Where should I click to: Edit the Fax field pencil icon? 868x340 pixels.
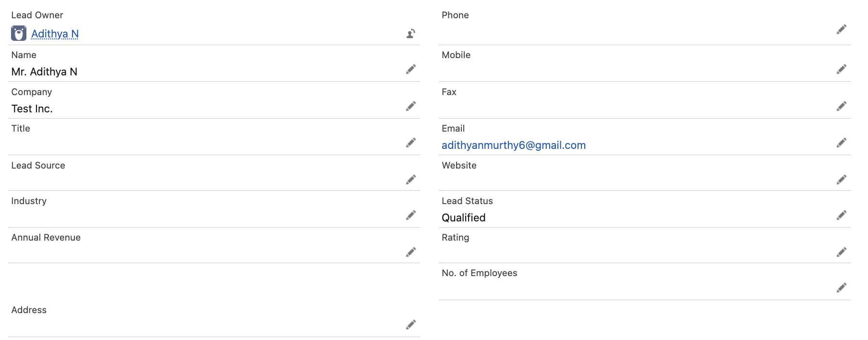(x=842, y=106)
